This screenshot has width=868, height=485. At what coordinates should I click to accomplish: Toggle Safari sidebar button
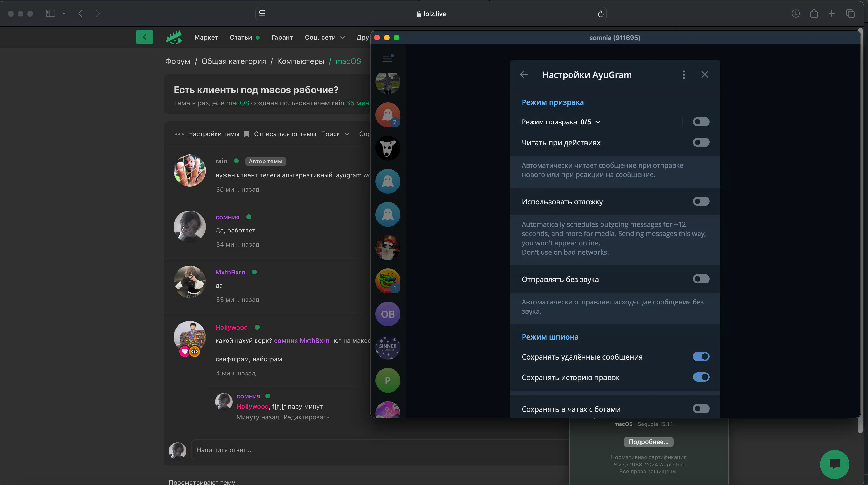(50, 13)
